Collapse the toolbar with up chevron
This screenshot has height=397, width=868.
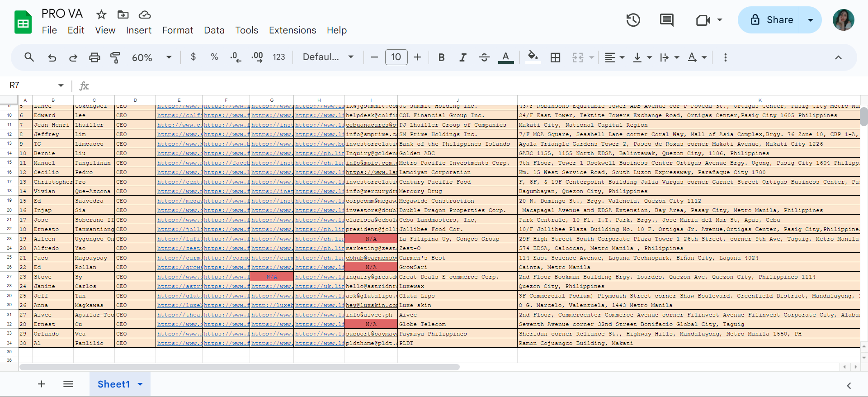[838, 57]
